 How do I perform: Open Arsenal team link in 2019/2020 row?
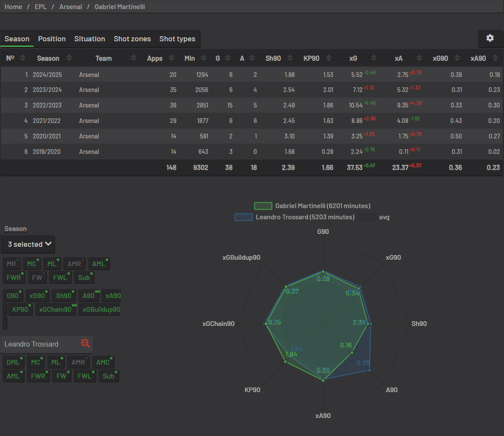point(89,151)
